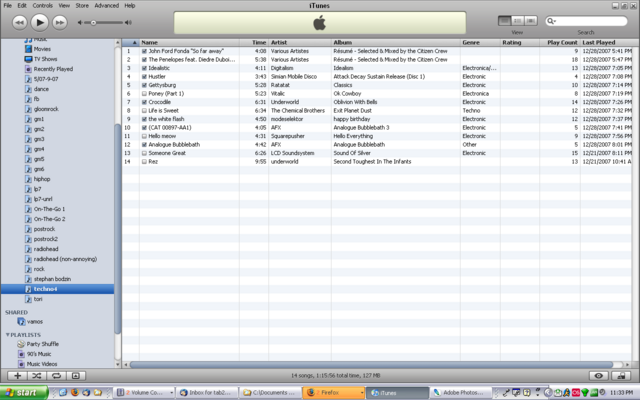Select the hiphop playlist

(x=42, y=179)
